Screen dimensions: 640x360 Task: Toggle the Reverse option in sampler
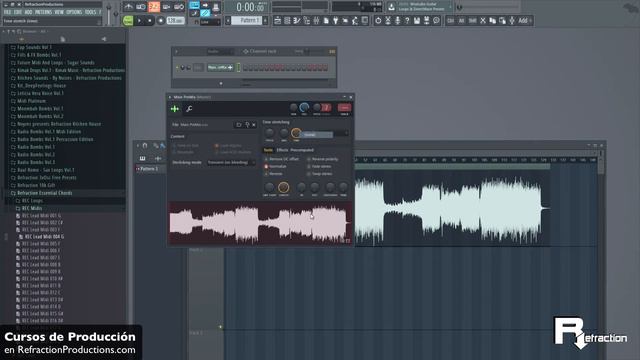273,174
